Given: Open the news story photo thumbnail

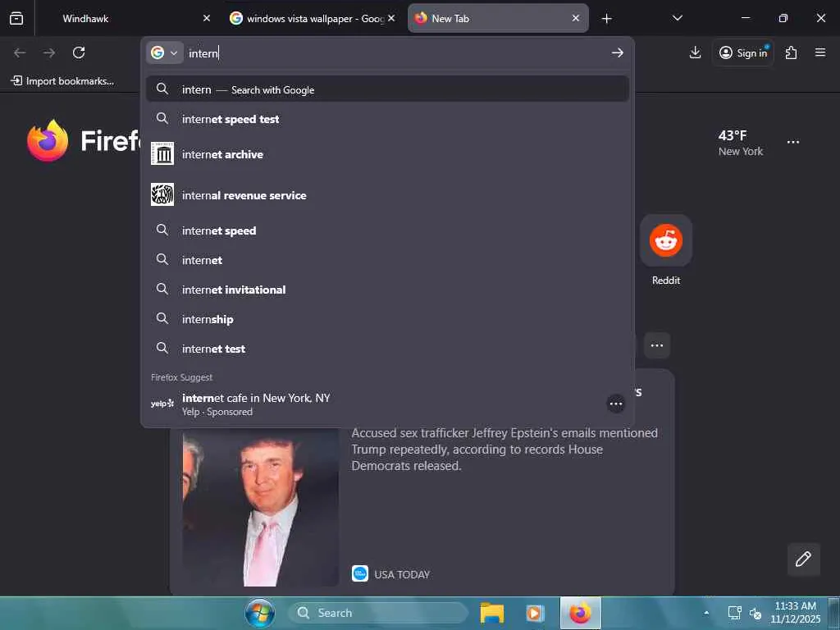Looking at the screenshot, I should pos(260,507).
